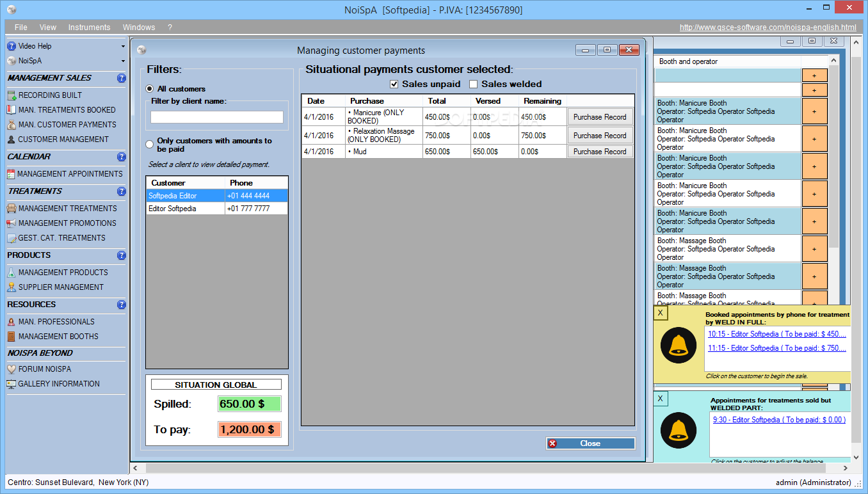Click Gest. Cat. Treatments icon
The image size is (868, 494).
coord(12,238)
